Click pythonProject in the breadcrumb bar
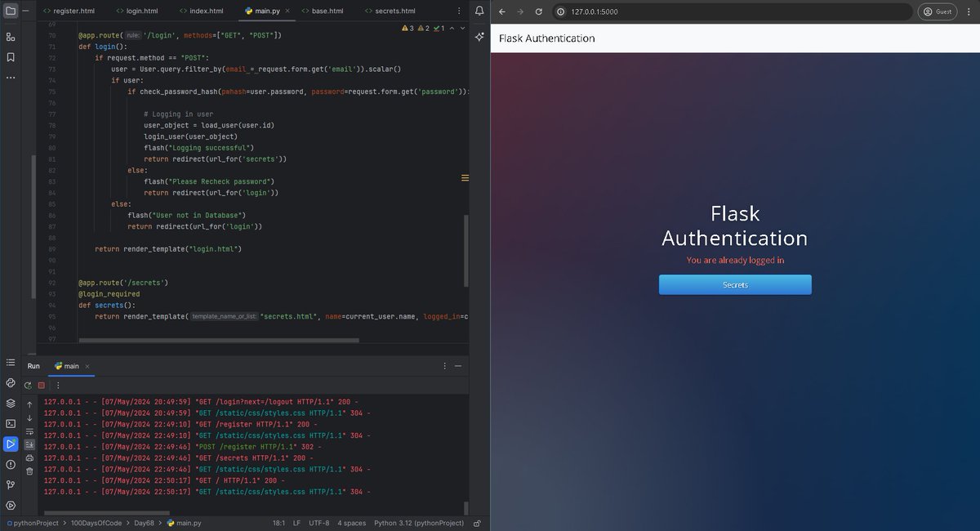980x531 pixels. (32, 523)
